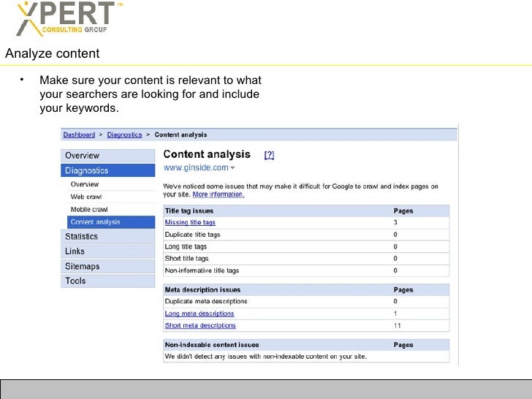Follow the More information link
This screenshot has width=532, height=399.
tap(218, 194)
